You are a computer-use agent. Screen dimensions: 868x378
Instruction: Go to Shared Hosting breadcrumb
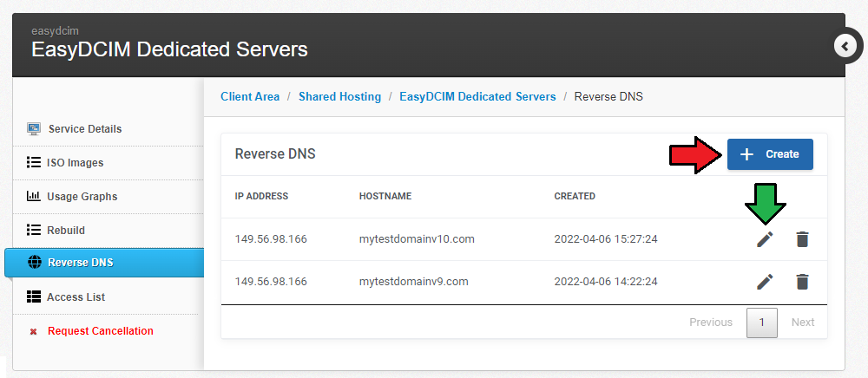[x=340, y=97]
